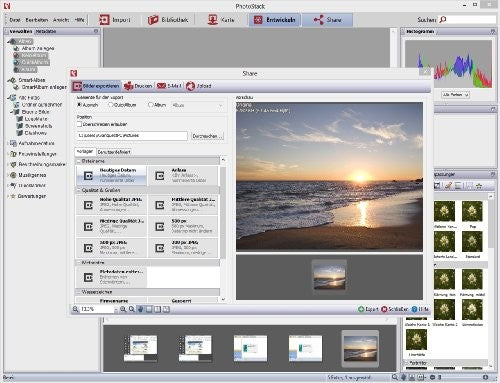The height and width of the screenshot is (383, 500).
Task: Open the Album dropdown list
Action: pos(198,105)
